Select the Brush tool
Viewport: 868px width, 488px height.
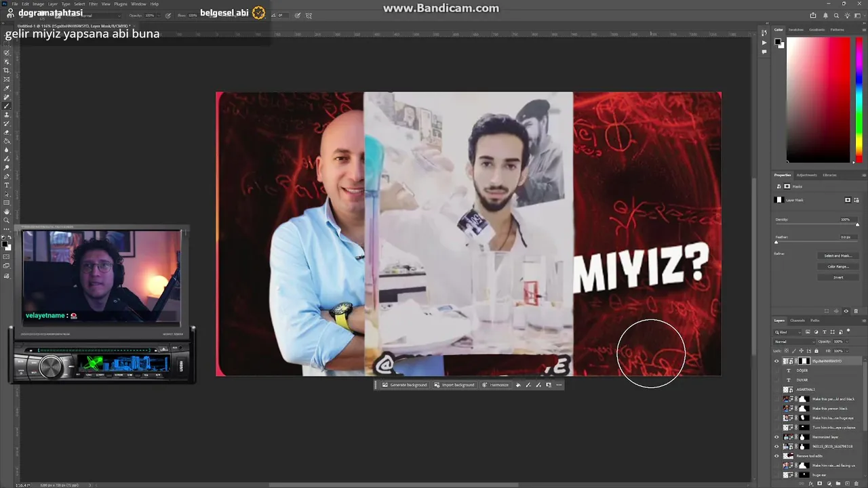click(x=7, y=106)
